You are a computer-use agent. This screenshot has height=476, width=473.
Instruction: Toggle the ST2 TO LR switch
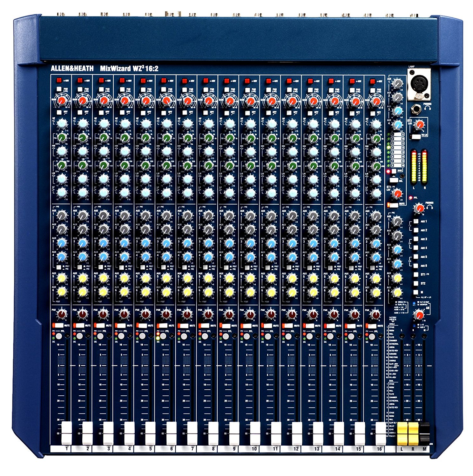415,137
